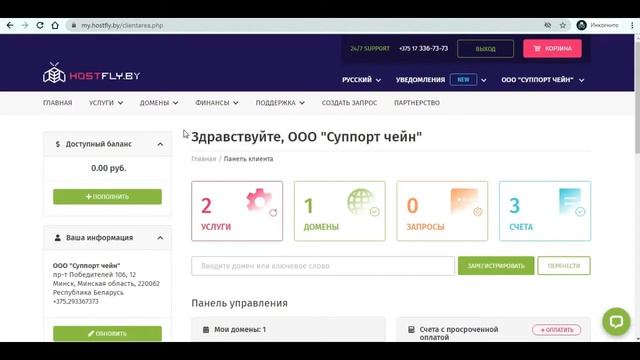Open the Партнерство menu item
The image size is (640, 360).
point(417,103)
